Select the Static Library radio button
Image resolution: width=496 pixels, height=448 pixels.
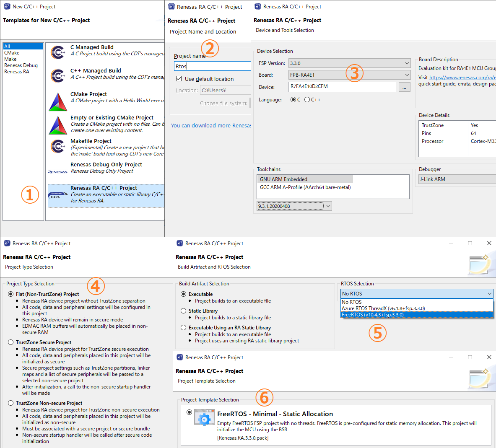click(184, 311)
